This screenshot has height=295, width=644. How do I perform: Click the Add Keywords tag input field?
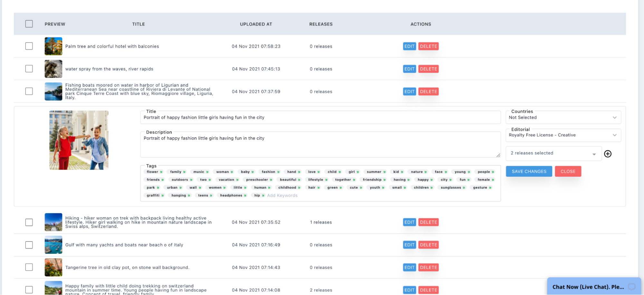coord(282,196)
